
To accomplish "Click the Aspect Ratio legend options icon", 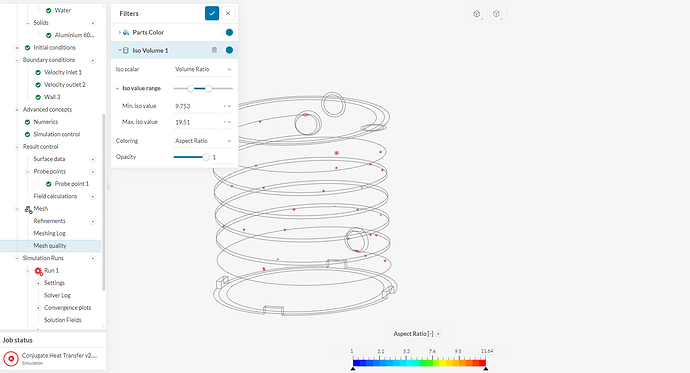I will tap(438, 334).
